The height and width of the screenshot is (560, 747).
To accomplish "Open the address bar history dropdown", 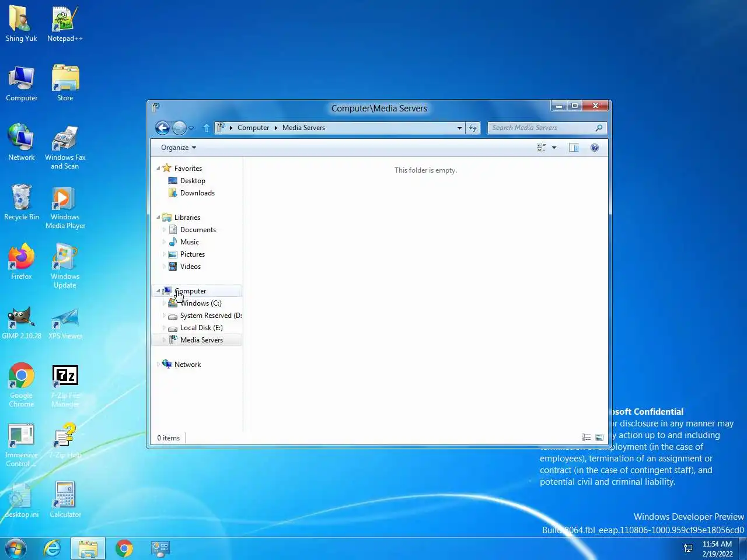I will coord(459,128).
